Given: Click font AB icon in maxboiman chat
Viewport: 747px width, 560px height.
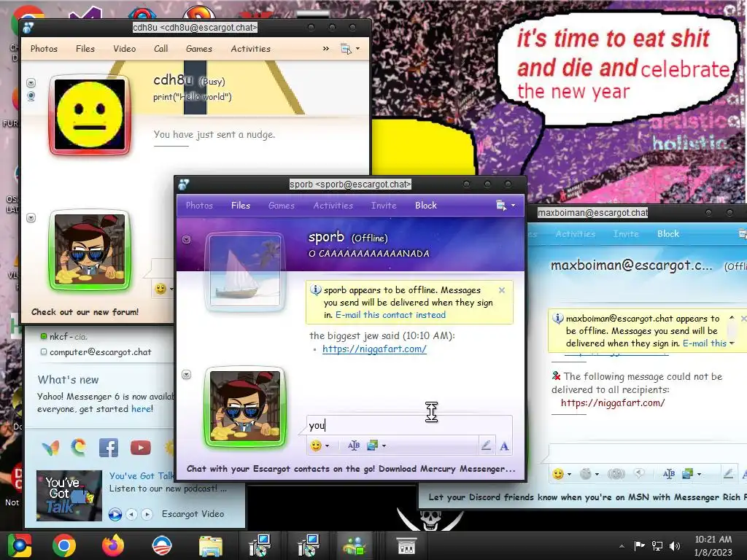Looking at the screenshot, I should (x=668, y=474).
